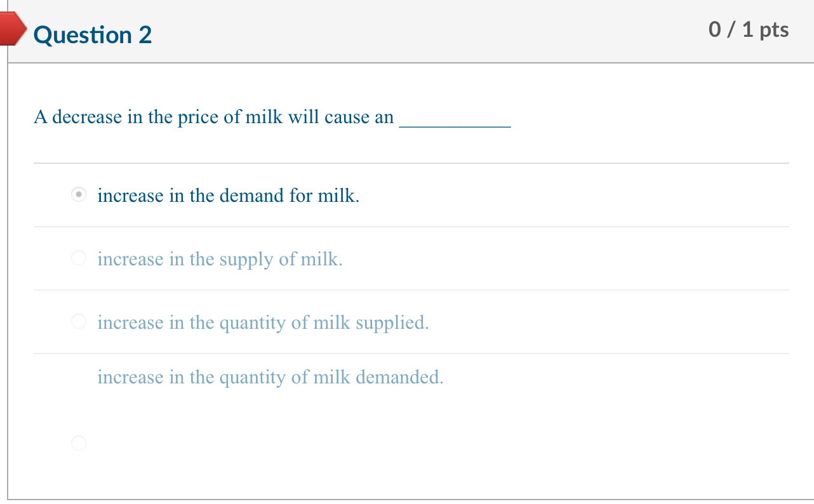Click the word "decrease" in the question prompt
The height and width of the screenshot is (504, 814).
[86, 117]
